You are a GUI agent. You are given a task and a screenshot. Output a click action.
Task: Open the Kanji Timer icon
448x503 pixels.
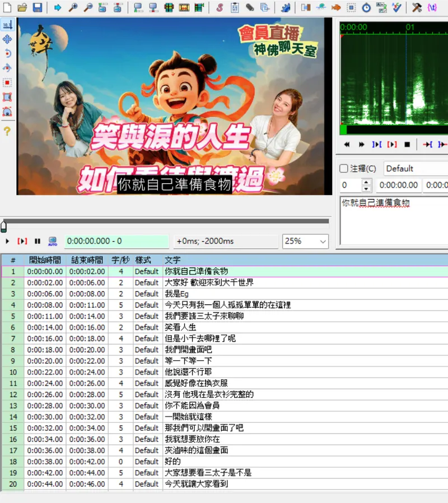tap(381, 7)
